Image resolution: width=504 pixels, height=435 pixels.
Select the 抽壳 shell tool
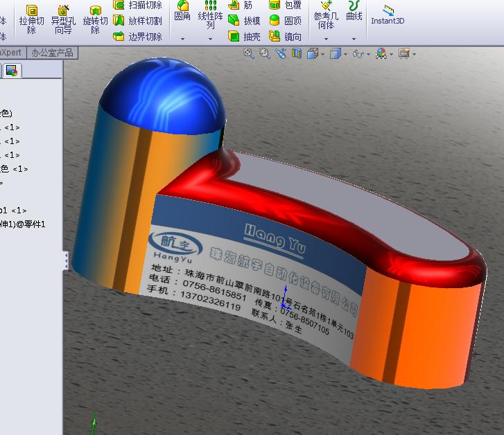pos(244,36)
